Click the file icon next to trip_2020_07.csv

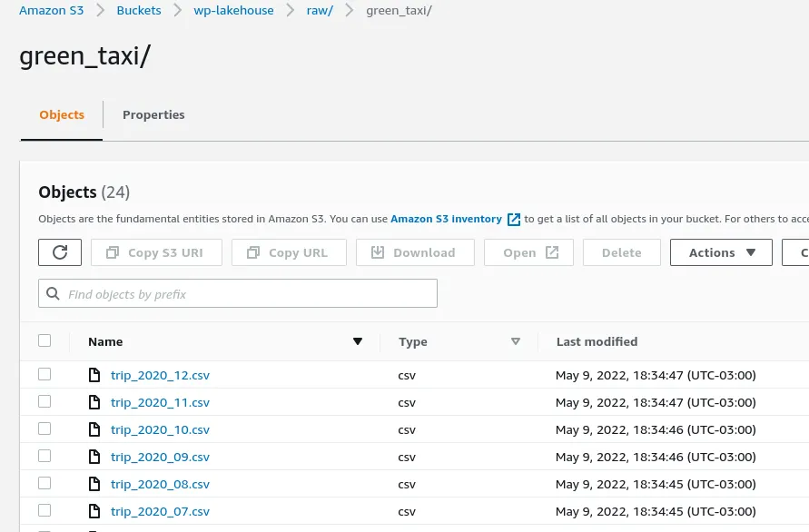[94, 511]
